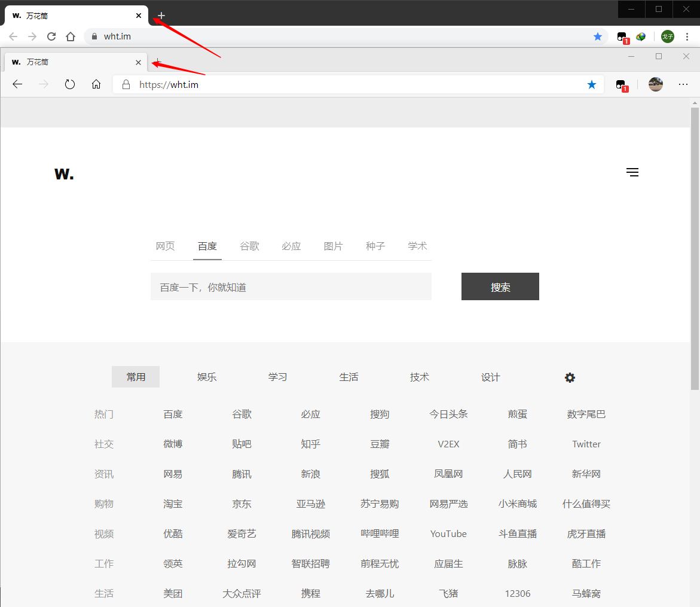Click the bookmark star in Chrome address bar
Viewport: 700px width, 607px height.
click(x=598, y=36)
